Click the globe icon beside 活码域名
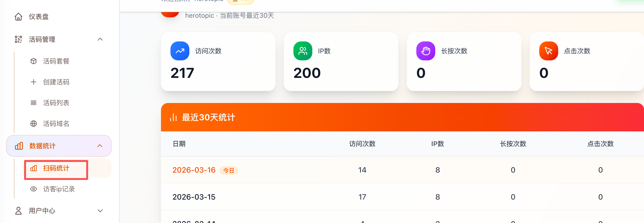This screenshot has height=223, width=644. click(34, 124)
